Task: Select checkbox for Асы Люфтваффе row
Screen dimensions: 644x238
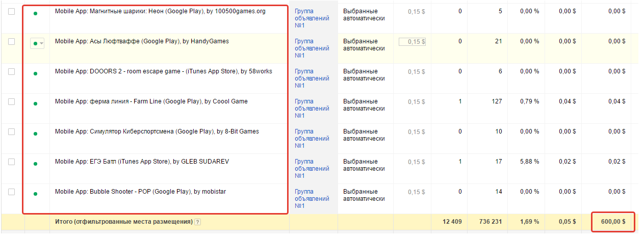Action: [12, 42]
